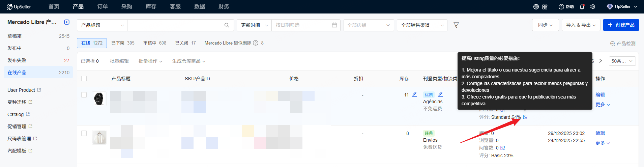This screenshot has width=644, height=167.
Task: Click the filter funnel icon
Action: [456, 25]
